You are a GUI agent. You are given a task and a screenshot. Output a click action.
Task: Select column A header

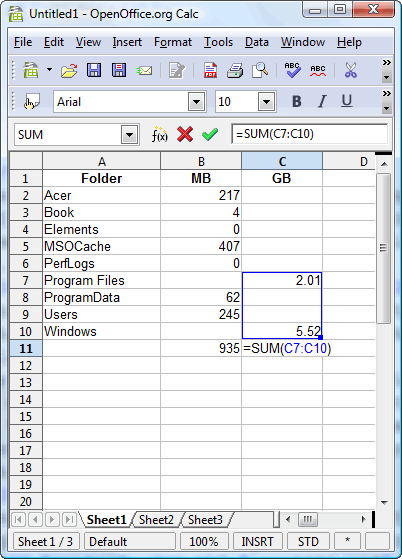102,161
